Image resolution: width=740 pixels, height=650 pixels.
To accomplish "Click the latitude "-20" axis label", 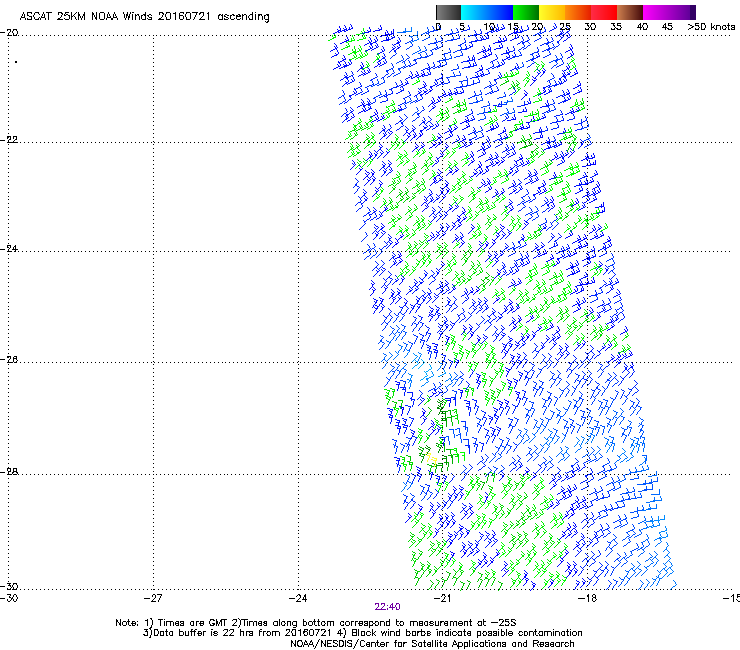I will tap(9, 33).
